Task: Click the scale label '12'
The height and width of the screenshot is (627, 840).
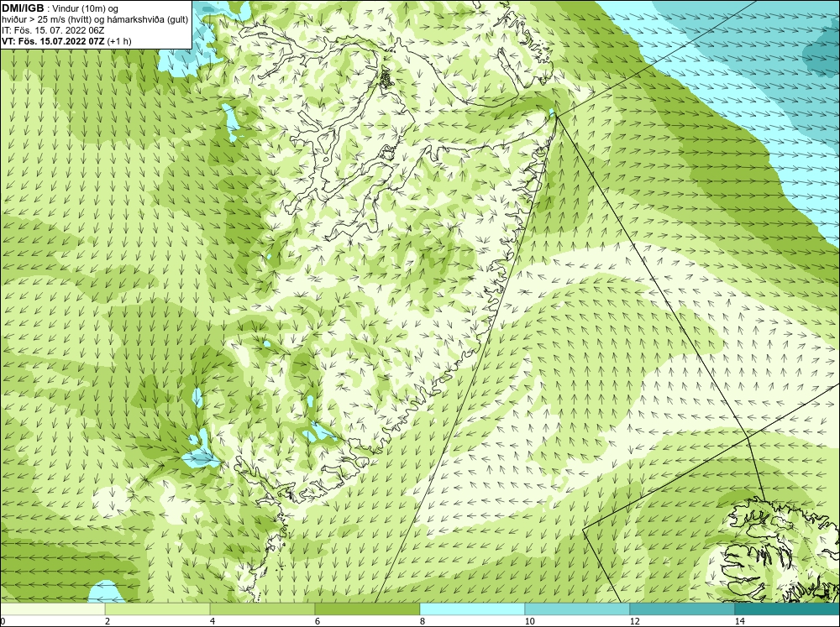Action: point(634,621)
